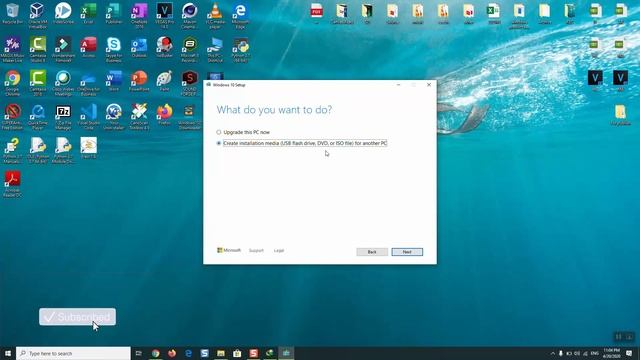Select the OneDrive for Business desktop icon
This screenshot has height=360, width=640.
(x=88, y=83)
